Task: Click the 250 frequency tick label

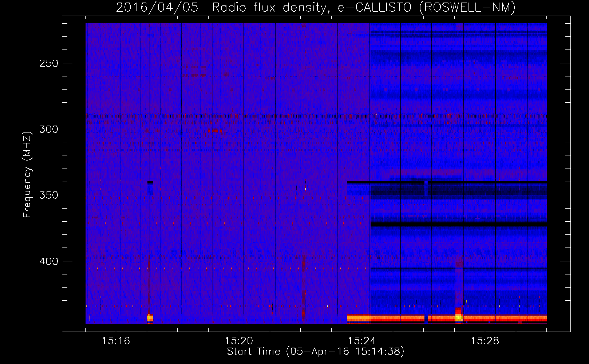Action: [x=49, y=63]
